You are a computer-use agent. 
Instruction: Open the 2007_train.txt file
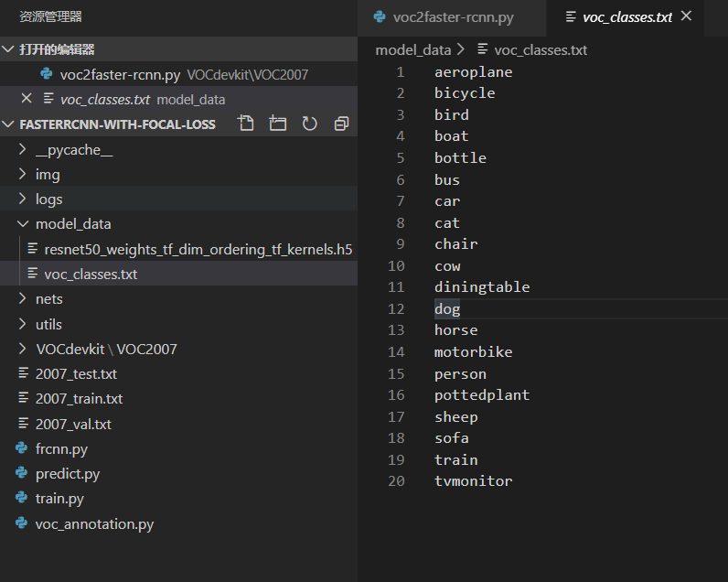(178, 398)
